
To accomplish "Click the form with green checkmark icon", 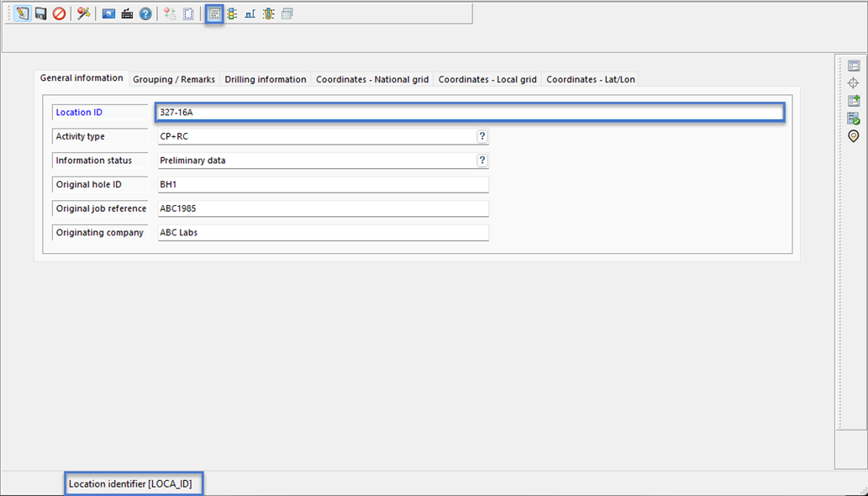I will coord(853,119).
